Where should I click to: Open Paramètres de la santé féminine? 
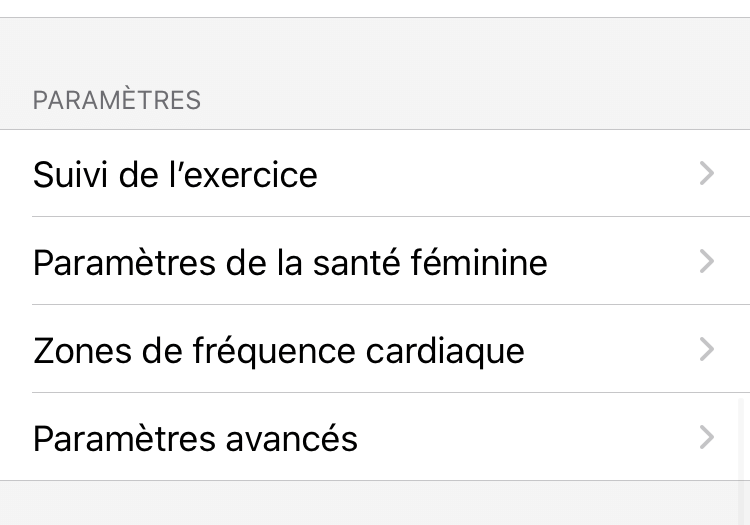point(290,263)
